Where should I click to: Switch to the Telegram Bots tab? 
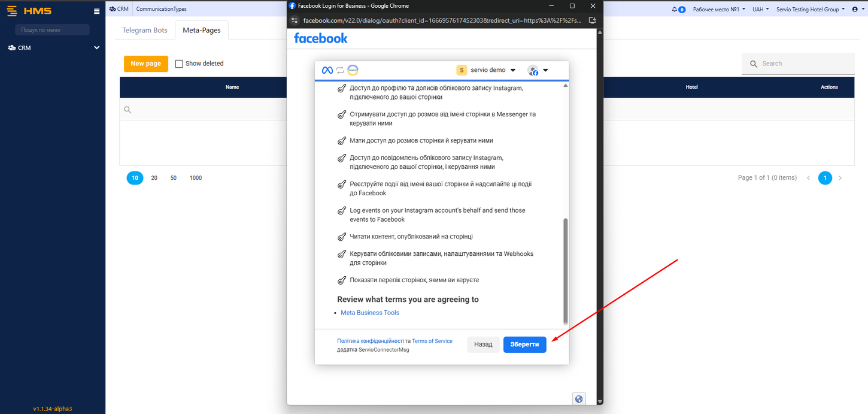point(144,29)
